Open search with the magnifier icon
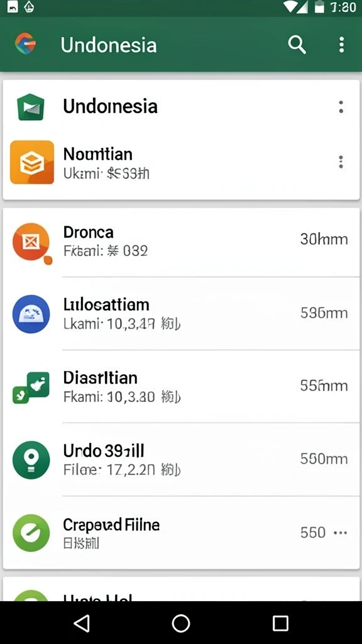The height and width of the screenshot is (644, 362). tap(297, 45)
